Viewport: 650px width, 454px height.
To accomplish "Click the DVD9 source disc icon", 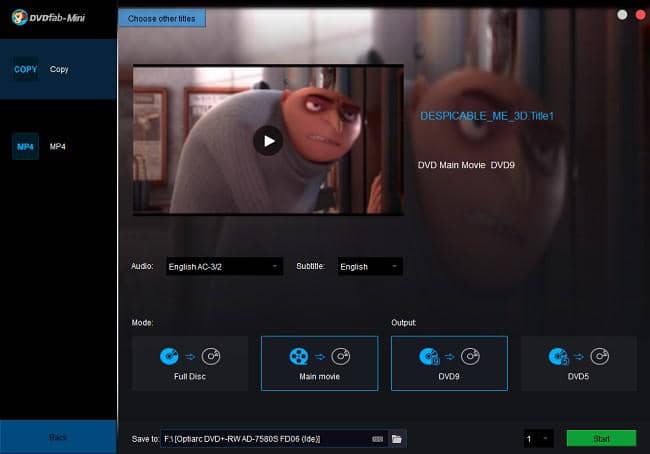I will pyautogui.click(x=429, y=356).
